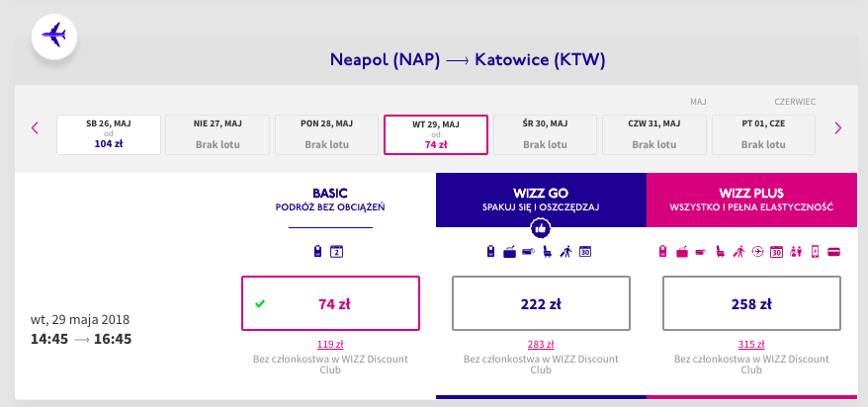Viewport: 868px width, 407px height.
Task: Click the WIZZ PLUS column header
Action: pos(751,200)
